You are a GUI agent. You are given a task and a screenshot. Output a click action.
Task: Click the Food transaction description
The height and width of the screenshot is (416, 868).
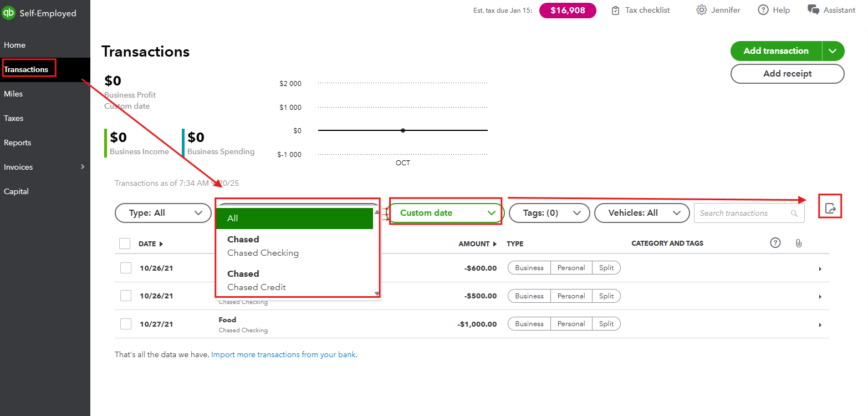click(227, 320)
